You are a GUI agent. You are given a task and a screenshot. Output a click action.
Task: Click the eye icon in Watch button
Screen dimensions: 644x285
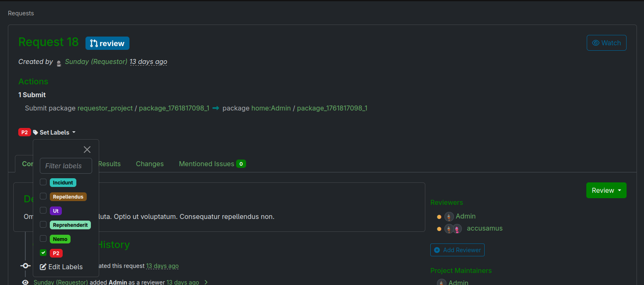pos(596,43)
